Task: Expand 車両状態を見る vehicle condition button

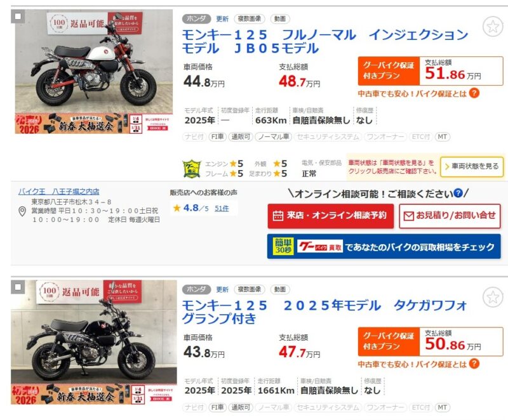Action: (x=472, y=166)
